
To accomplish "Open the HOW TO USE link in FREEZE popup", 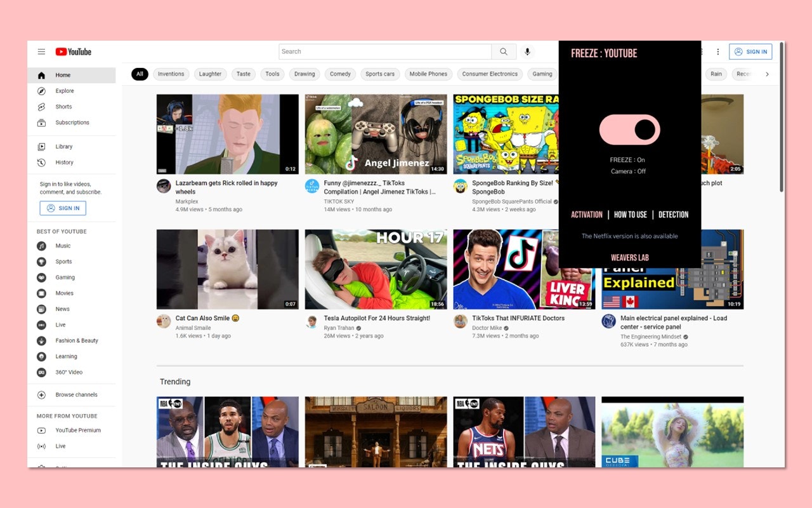I will 631,215.
